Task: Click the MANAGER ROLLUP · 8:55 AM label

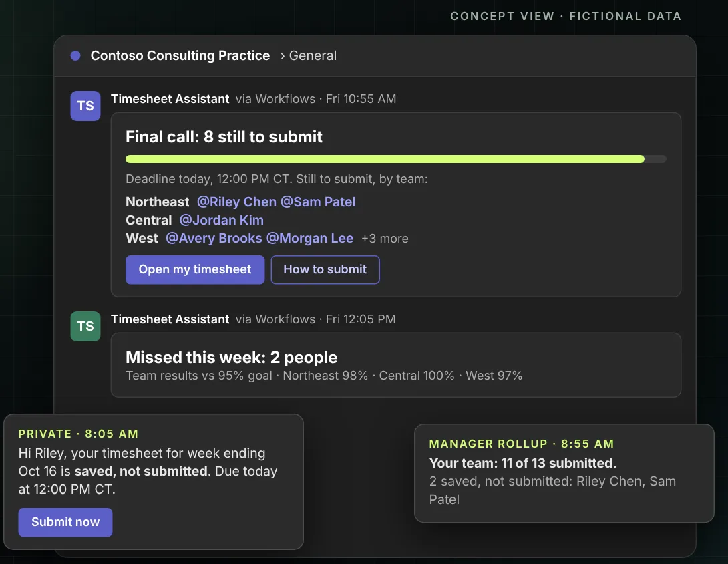Action: (522, 444)
